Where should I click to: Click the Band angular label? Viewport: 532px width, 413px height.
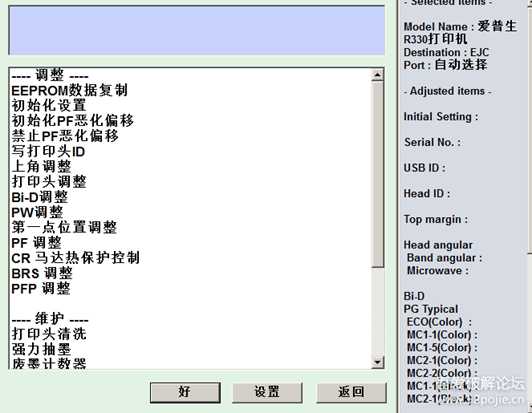coord(444,258)
